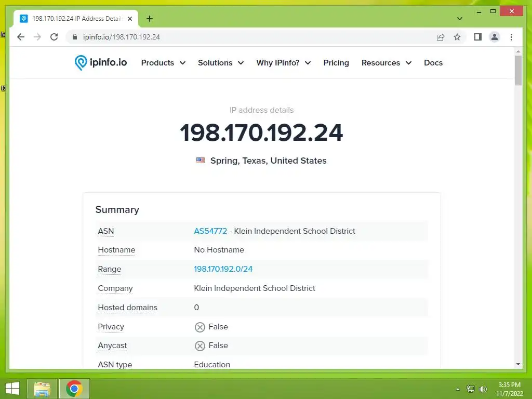Open a new tab with the plus button
Viewport: 532px width, 399px height.
point(150,19)
